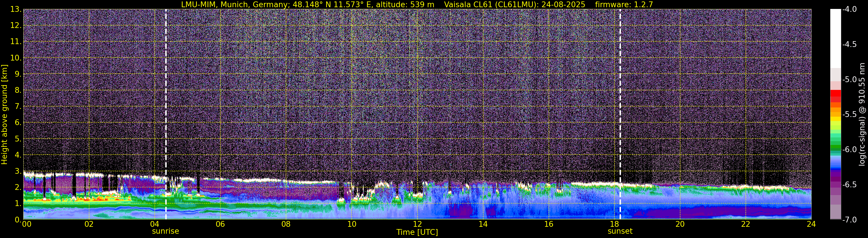The width and height of the screenshot is (868, 238).
Task: Click the "02" tick on the time axis
Action: pos(89,224)
